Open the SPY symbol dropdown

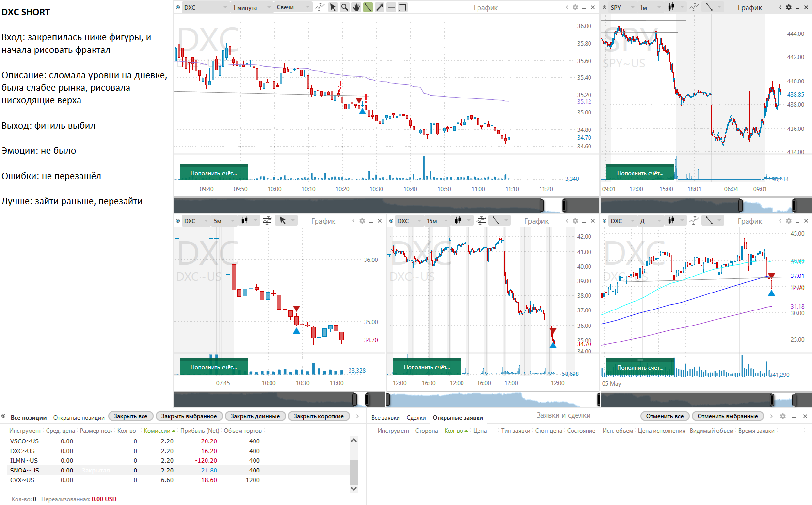click(622, 7)
